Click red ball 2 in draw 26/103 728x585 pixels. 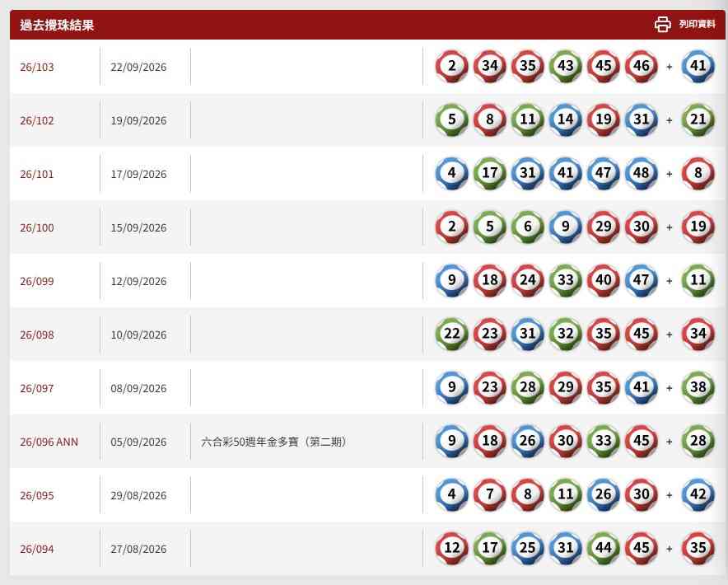pos(451,66)
